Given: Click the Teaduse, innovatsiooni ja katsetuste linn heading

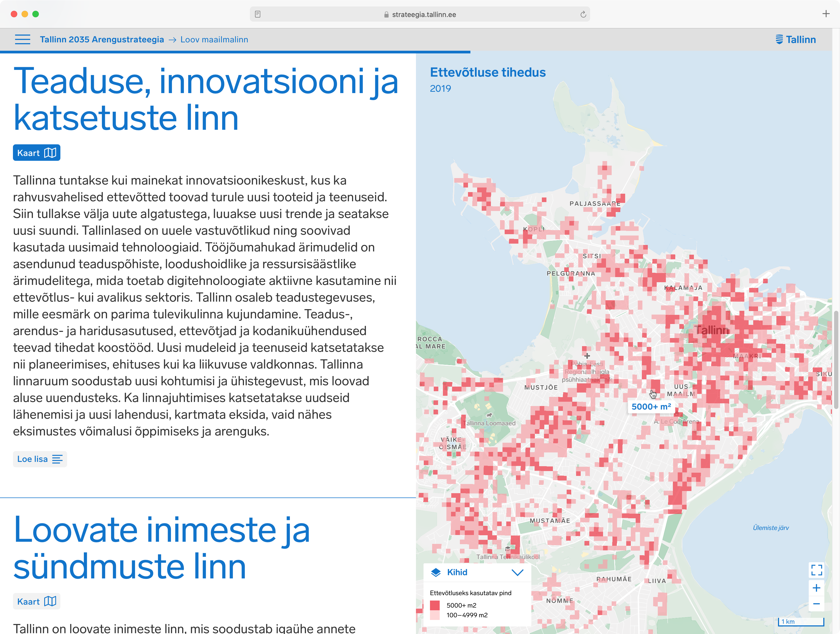Looking at the screenshot, I should coord(206,99).
